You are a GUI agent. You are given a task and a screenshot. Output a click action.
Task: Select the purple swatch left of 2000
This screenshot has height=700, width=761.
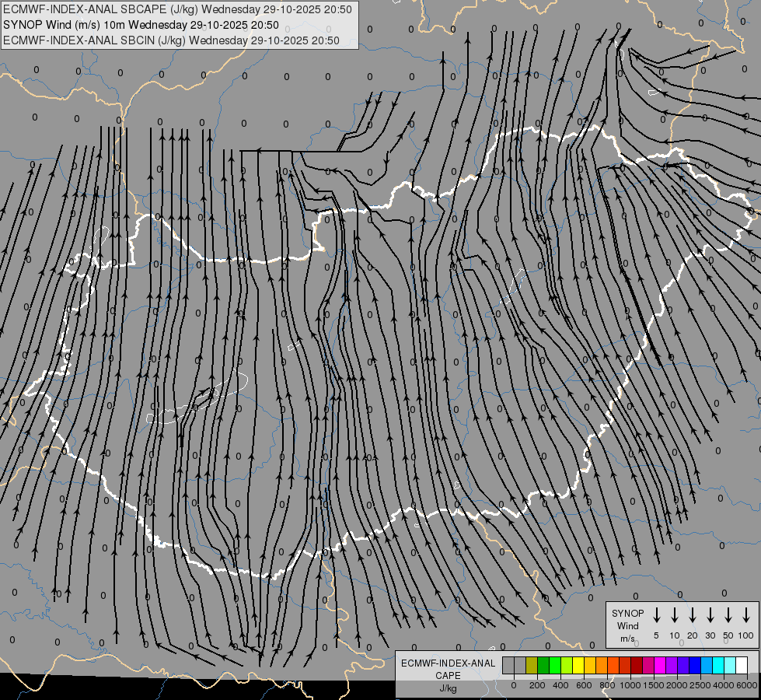[x=671, y=665]
